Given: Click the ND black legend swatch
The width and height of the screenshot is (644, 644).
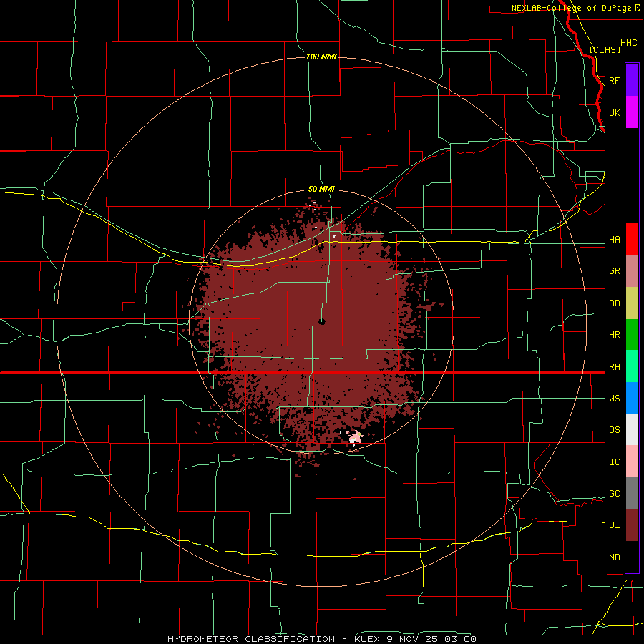Looking at the screenshot, I should [x=632, y=557].
